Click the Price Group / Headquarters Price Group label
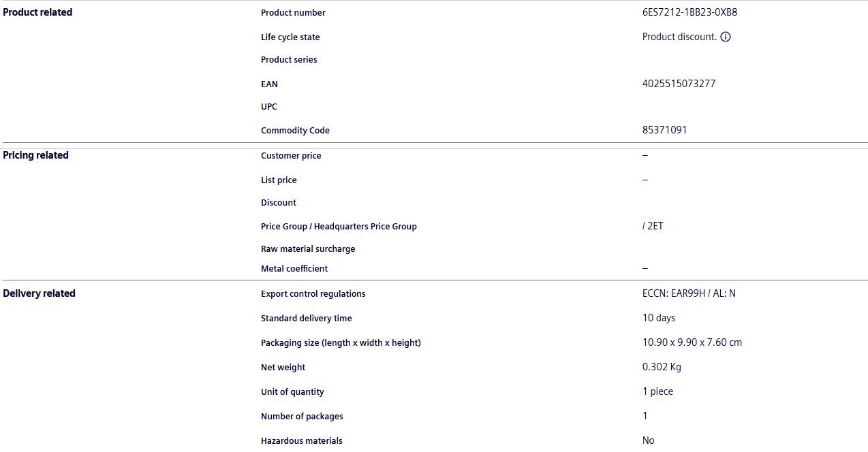 (x=339, y=227)
